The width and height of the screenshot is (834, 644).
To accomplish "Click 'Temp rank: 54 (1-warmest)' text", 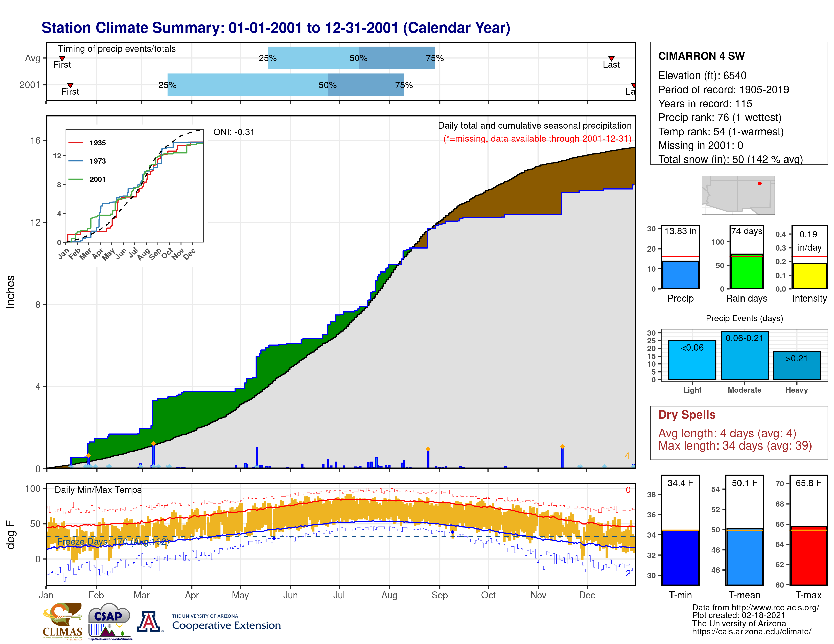I will 721,132.
